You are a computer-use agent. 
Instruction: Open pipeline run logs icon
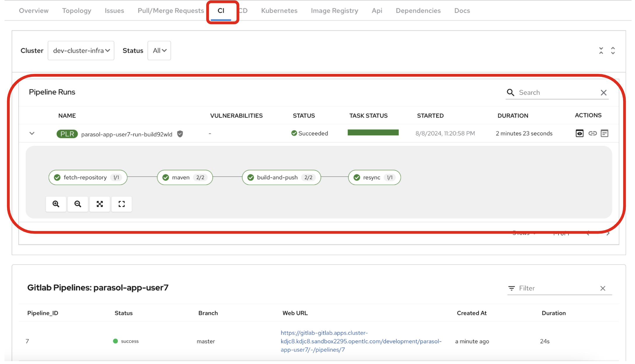pos(605,133)
